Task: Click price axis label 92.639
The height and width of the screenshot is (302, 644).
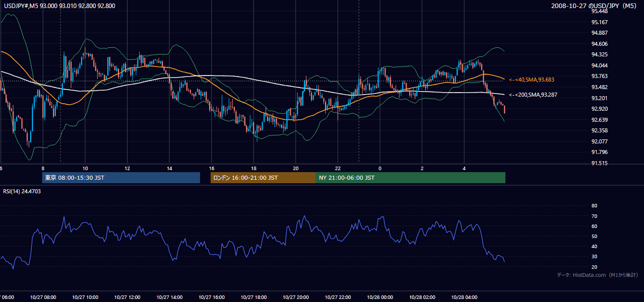Action: [600, 119]
